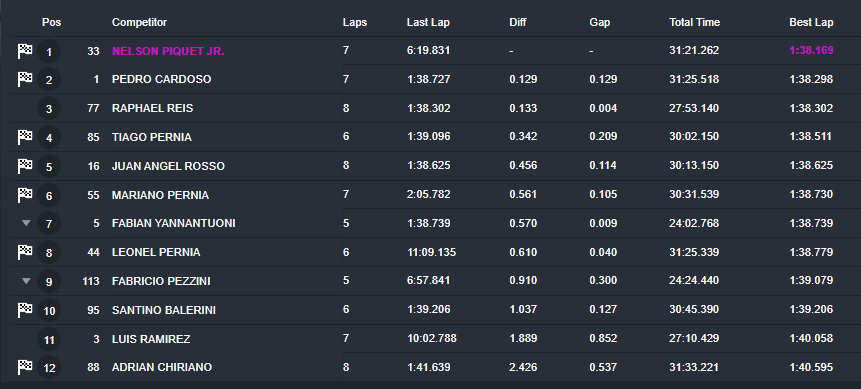Click checkered flag for Mariano Pernia row

[x=25, y=195]
